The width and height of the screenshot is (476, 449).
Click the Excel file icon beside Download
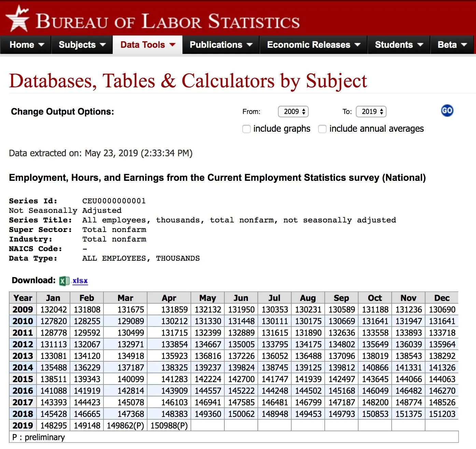point(64,281)
